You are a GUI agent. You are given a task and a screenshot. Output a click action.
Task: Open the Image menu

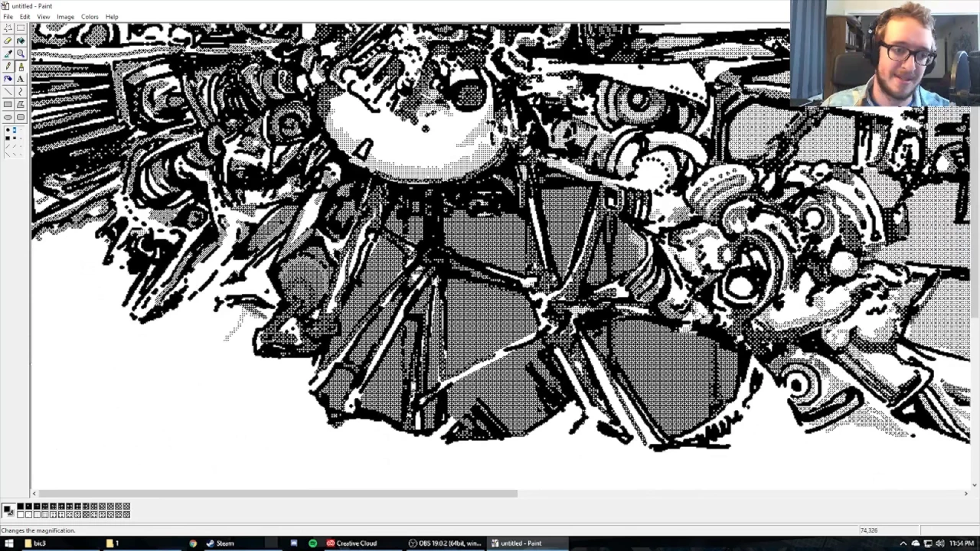[65, 17]
